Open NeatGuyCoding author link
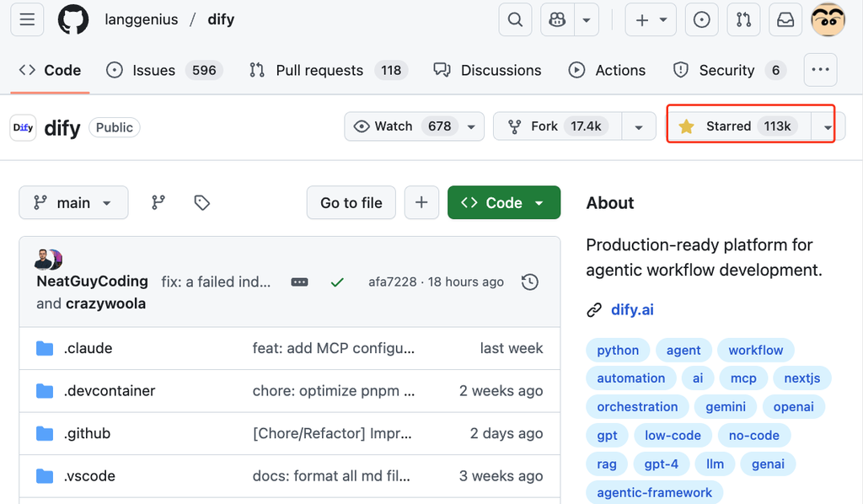Image resolution: width=863 pixels, height=504 pixels. pos(93,281)
